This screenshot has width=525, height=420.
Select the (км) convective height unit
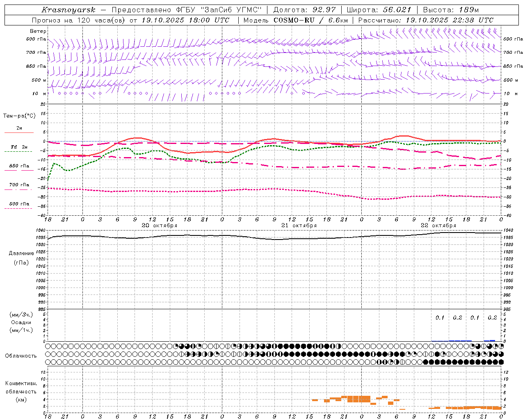point(21,399)
